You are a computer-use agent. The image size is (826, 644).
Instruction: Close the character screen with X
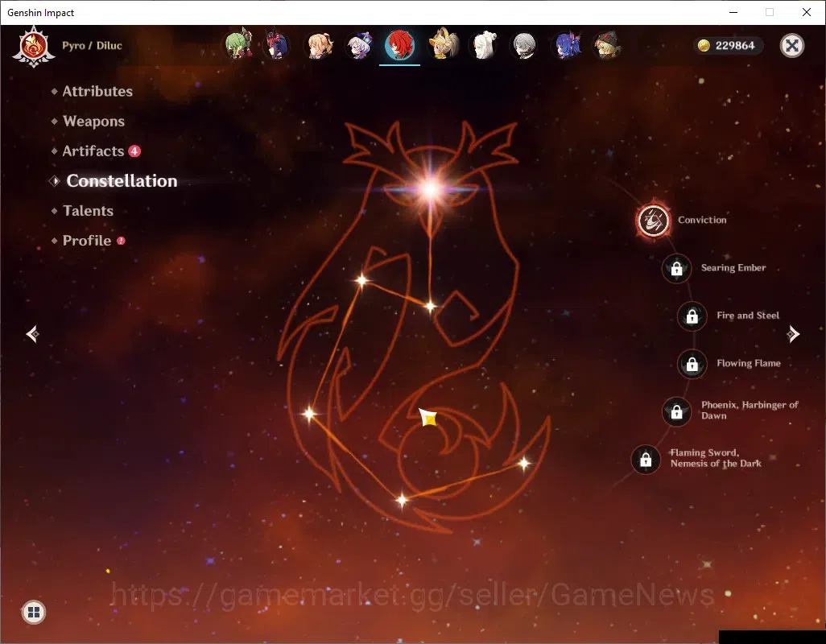[x=791, y=45]
